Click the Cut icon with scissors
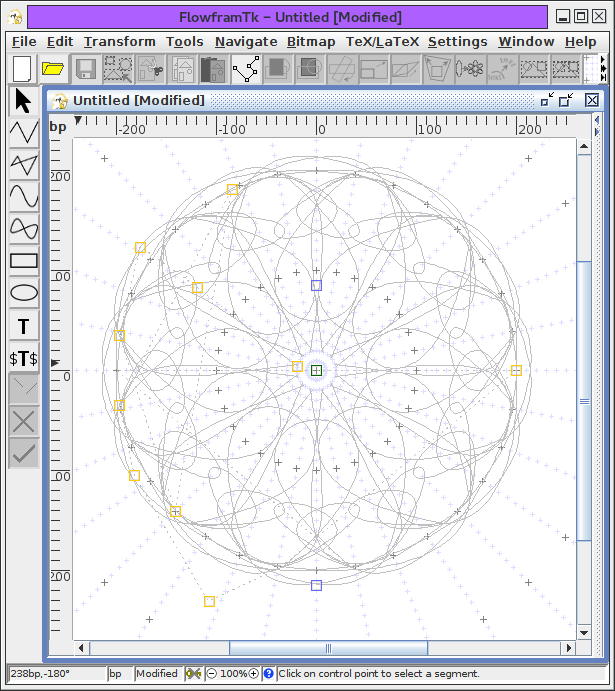This screenshot has width=615, height=691. (x=150, y=69)
